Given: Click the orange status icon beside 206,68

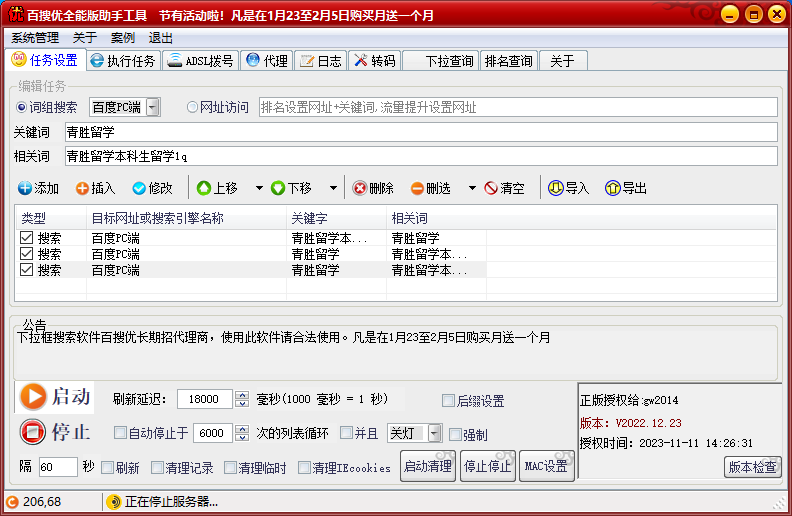Looking at the screenshot, I should tap(12, 502).
